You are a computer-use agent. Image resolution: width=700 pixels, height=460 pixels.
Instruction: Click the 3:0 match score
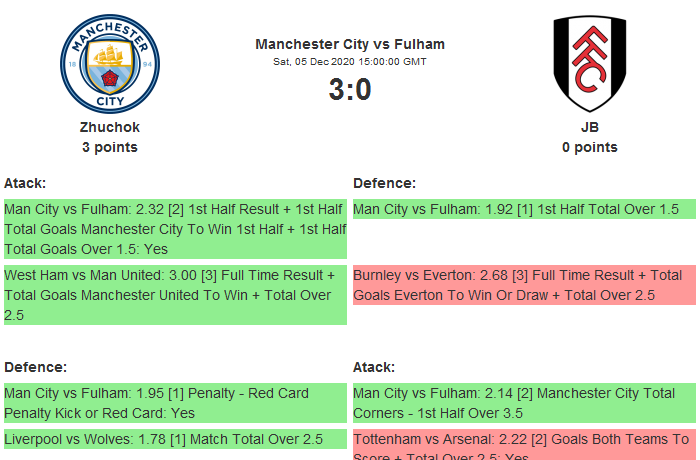coord(350,90)
